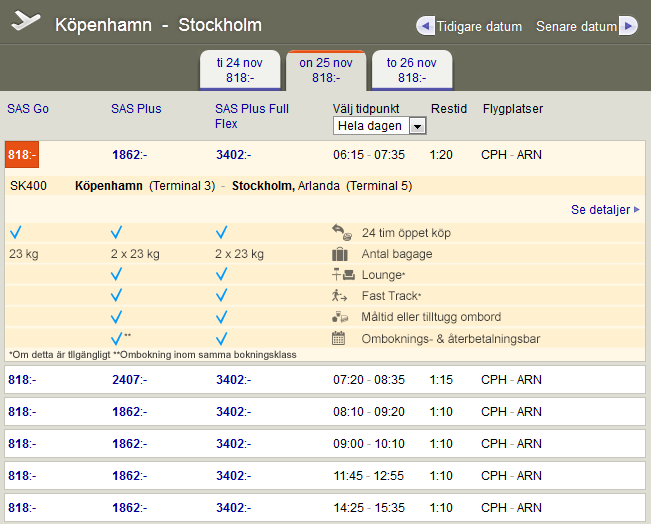Click the SAS Plus Full Flex column header
This screenshot has width=651, height=524.
pyautogui.click(x=252, y=115)
